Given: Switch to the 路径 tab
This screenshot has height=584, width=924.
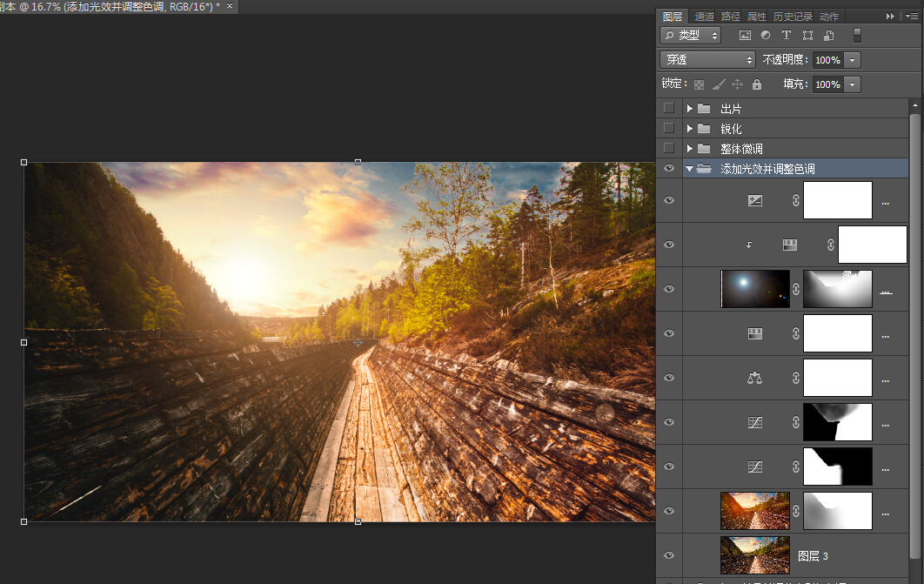Looking at the screenshot, I should [x=731, y=17].
